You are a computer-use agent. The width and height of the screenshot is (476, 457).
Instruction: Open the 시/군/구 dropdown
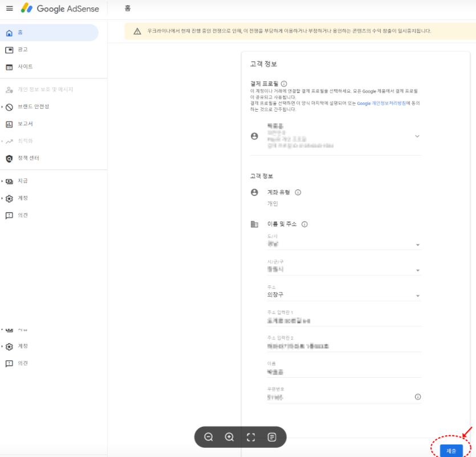click(344, 267)
